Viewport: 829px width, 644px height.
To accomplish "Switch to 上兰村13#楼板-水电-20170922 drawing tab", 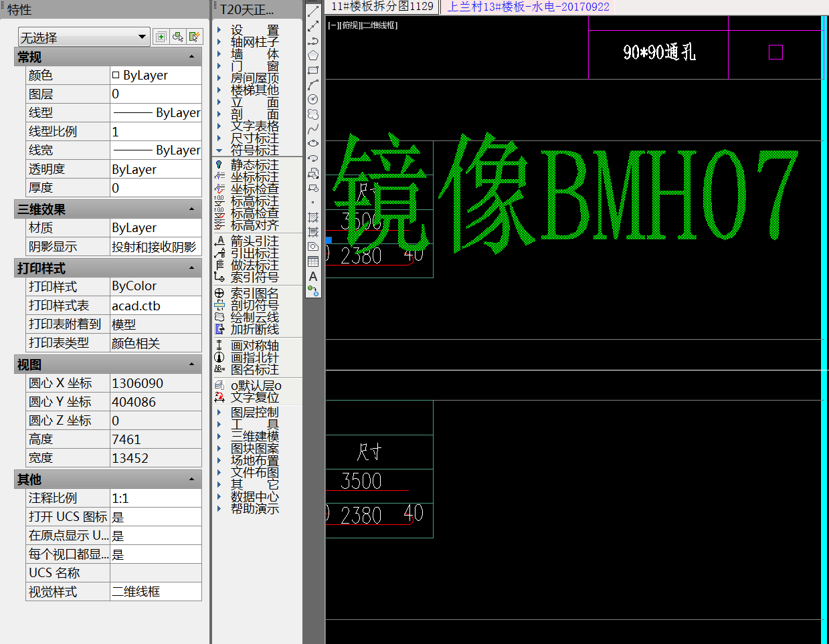I will [528, 7].
